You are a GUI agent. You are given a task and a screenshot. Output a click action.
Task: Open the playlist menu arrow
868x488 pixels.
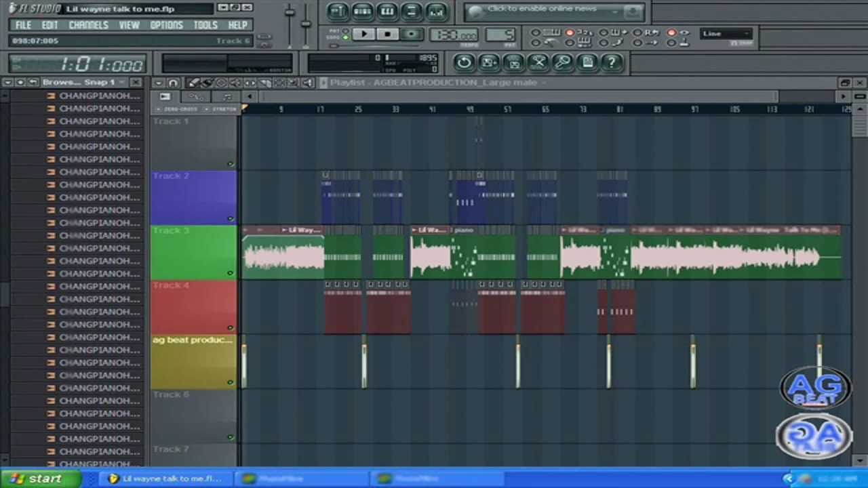pyautogui.click(x=158, y=83)
